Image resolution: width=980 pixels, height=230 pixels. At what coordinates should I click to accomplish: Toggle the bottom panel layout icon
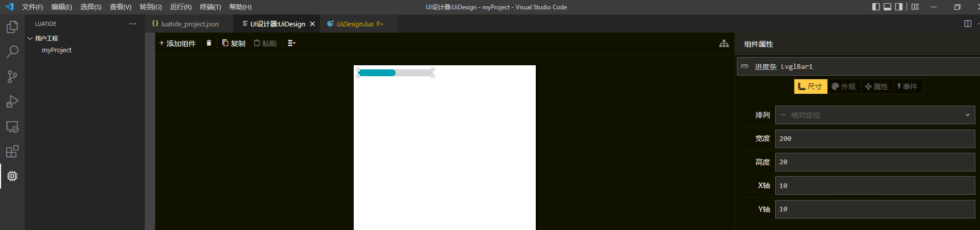click(x=887, y=7)
